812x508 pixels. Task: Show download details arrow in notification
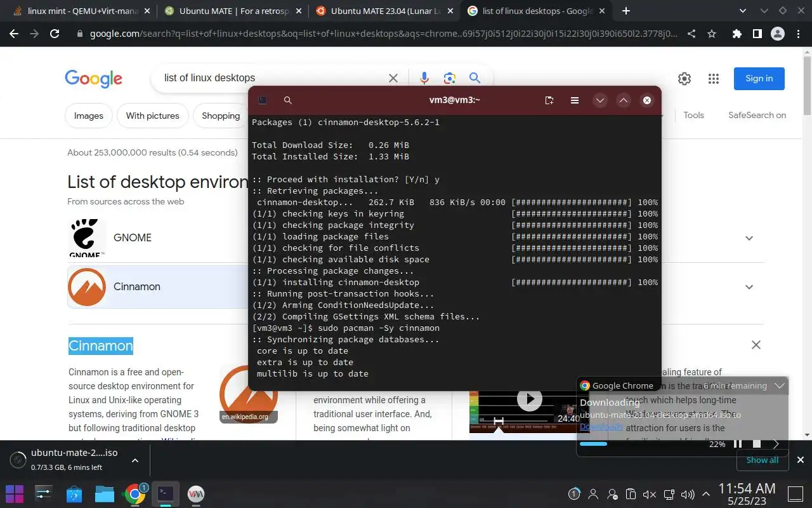(x=775, y=444)
